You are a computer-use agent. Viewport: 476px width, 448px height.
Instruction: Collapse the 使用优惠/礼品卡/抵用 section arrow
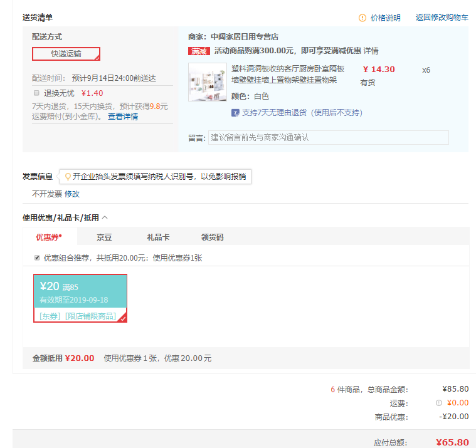point(105,217)
